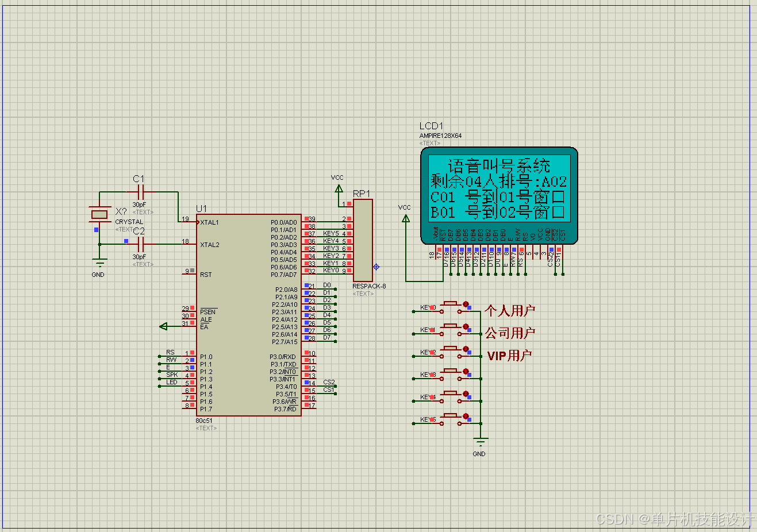This screenshot has width=757, height=532.
Task: Select the RP1 resistor pack body
Action: tap(363, 240)
